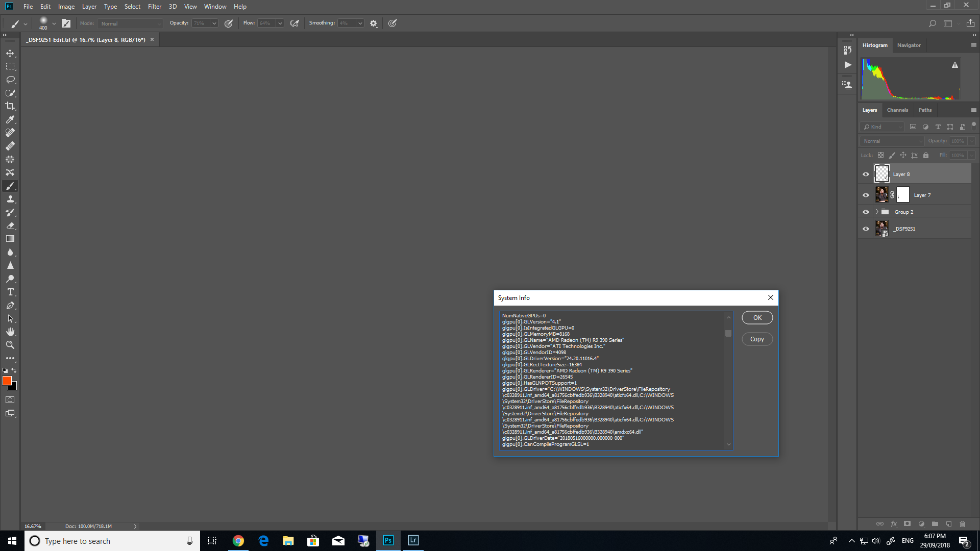Select the Hand tool
Image resolution: width=980 pixels, height=551 pixels.
[10, 332]
